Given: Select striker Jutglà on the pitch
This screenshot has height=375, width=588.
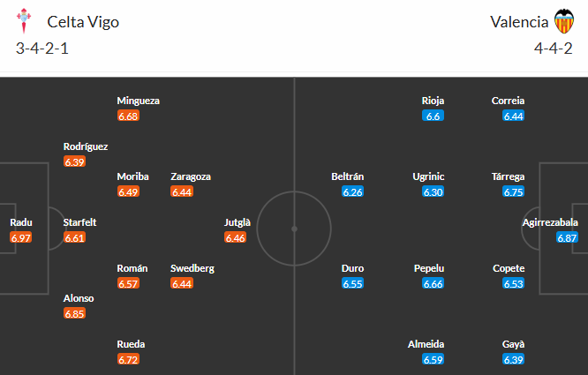Looking at the screenshot, I should point(237,223).
